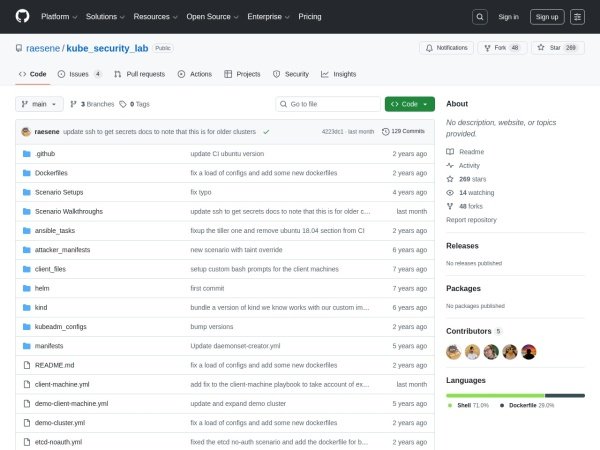
Task: Click the .github folder icon
Action: tap(26, 154)
